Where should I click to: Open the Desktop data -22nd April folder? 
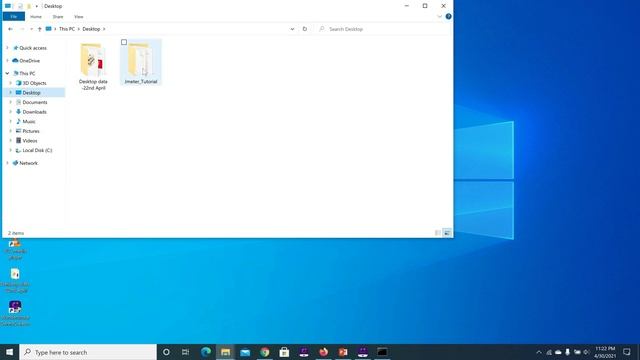(x=93, y=67)
